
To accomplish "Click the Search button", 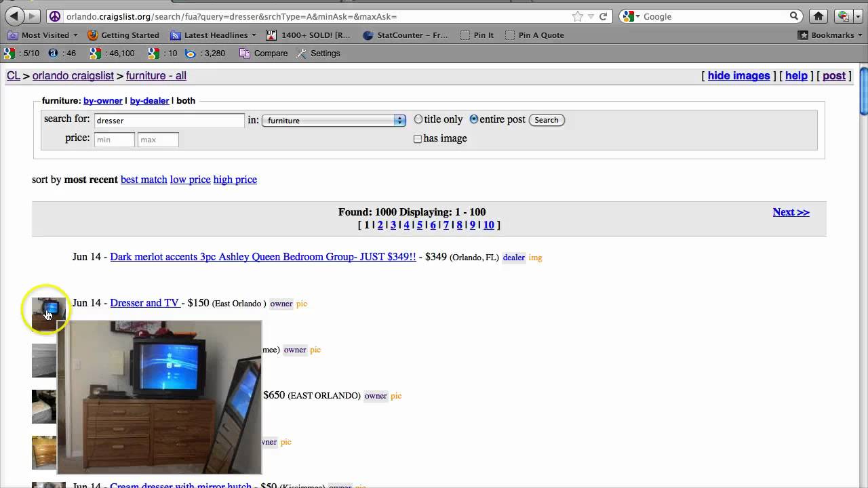I will point(547,120).
